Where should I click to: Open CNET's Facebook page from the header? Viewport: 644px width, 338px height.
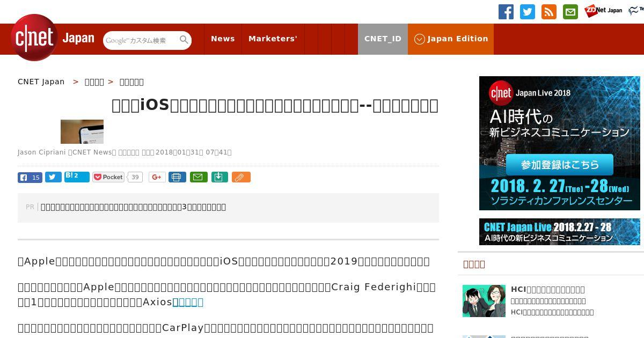coord(506,12)
